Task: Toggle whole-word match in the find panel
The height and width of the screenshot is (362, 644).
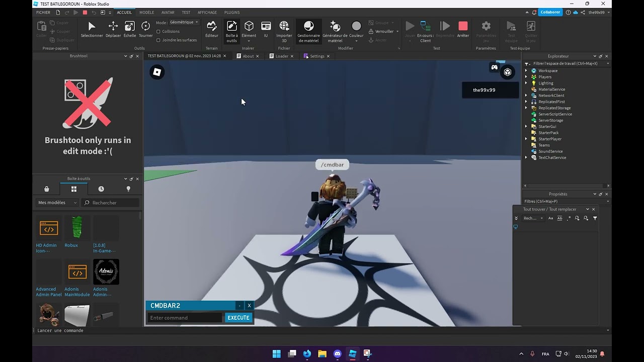Action: click(x=559, y=218)
